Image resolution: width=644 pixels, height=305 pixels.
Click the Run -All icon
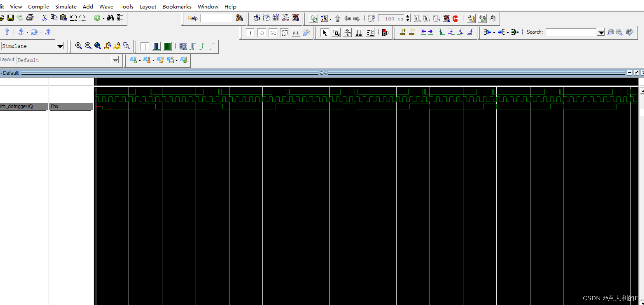point(437,19)
